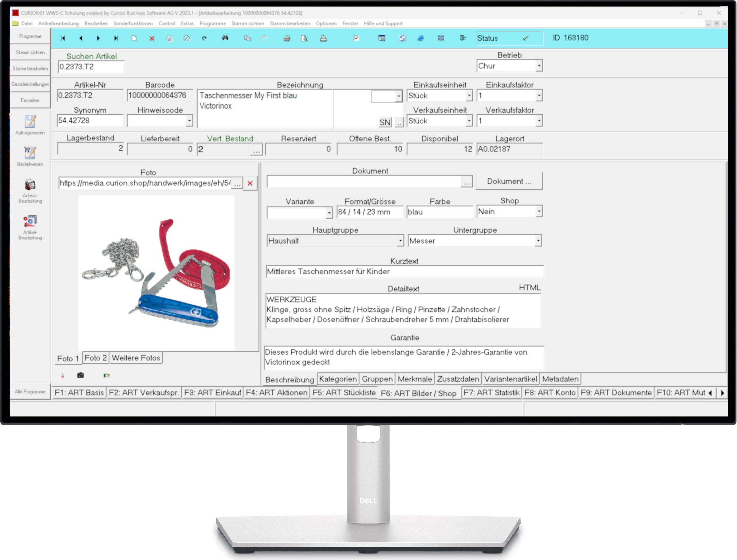
Task: Click the Dokument ... button
Action: (x=509, y=181)
